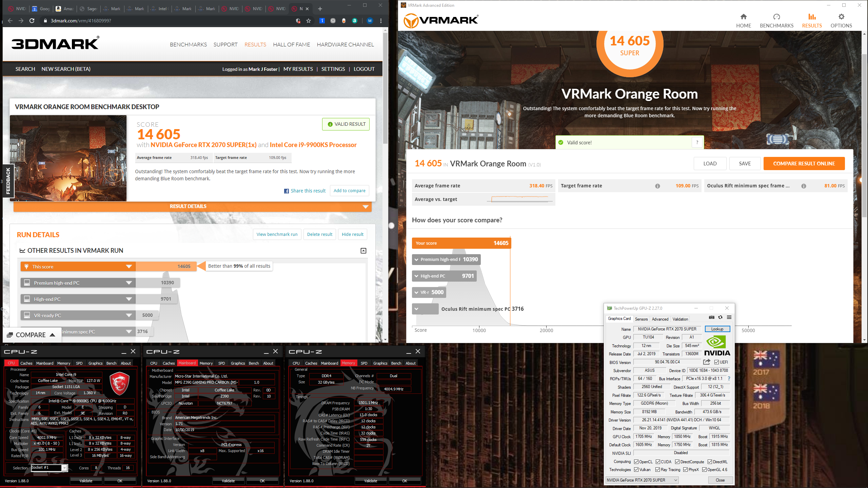Toggle OpenCL checkbox in GPU-Z
The width and height of the screenshot is (868, 488).
click(x=636, y=462)
